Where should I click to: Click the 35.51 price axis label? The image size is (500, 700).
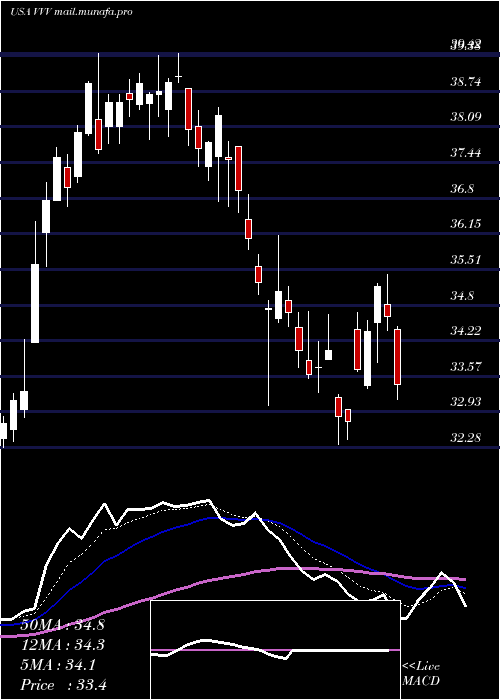466,260
